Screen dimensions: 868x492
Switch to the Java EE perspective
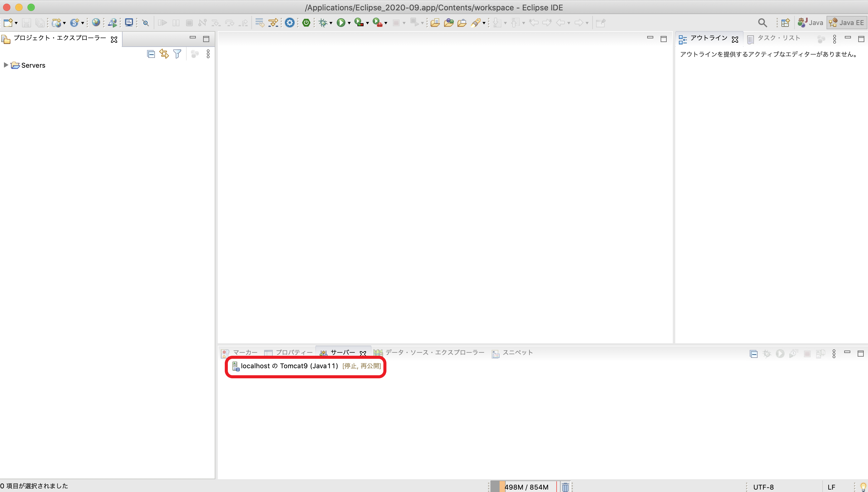(846, 23)
